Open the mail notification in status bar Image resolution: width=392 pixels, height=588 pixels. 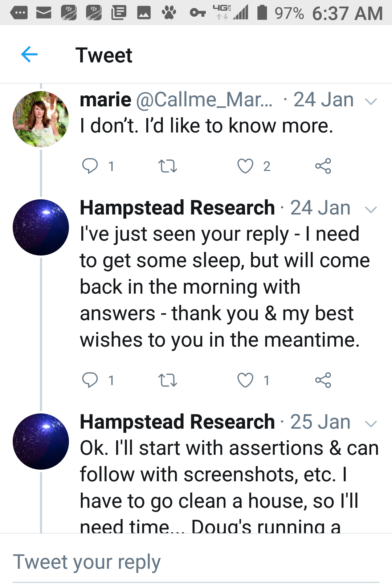click(44, 13)
